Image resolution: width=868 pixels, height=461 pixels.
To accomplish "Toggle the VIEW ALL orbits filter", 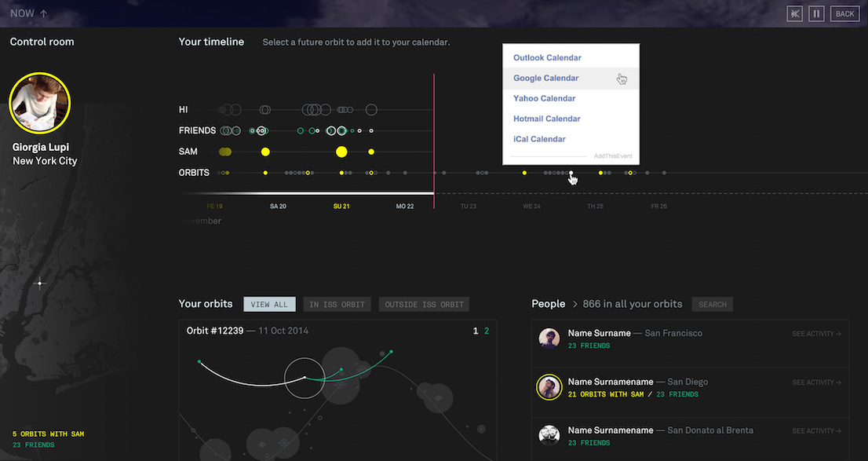I will click(270, 304).
